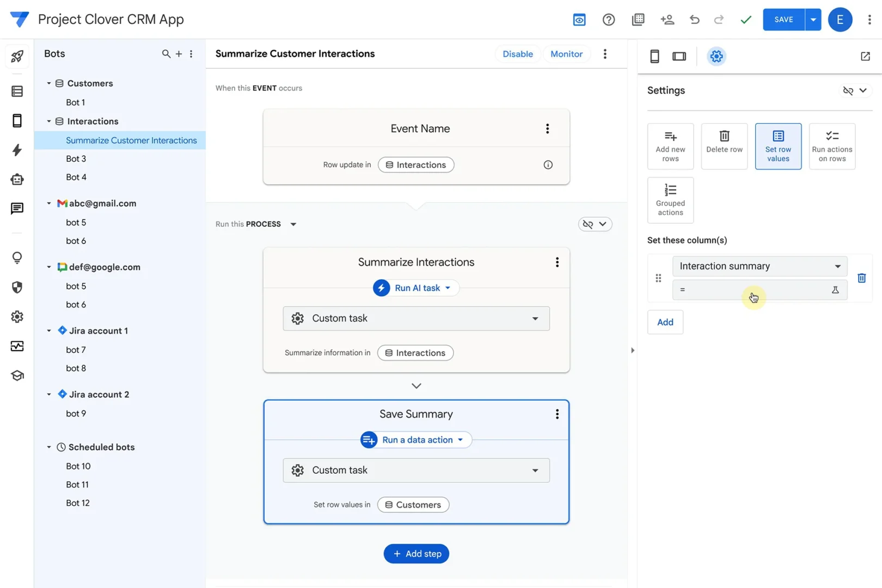Toggle the linked process control
The height and width of the screenshot is (588, 882).
(595, 224)
